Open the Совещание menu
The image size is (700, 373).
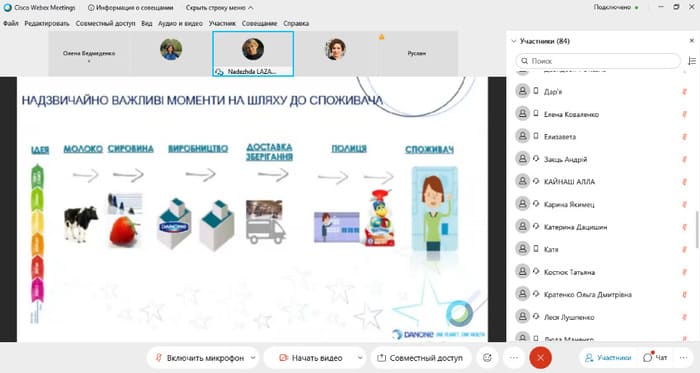click(x=259, y=23)
